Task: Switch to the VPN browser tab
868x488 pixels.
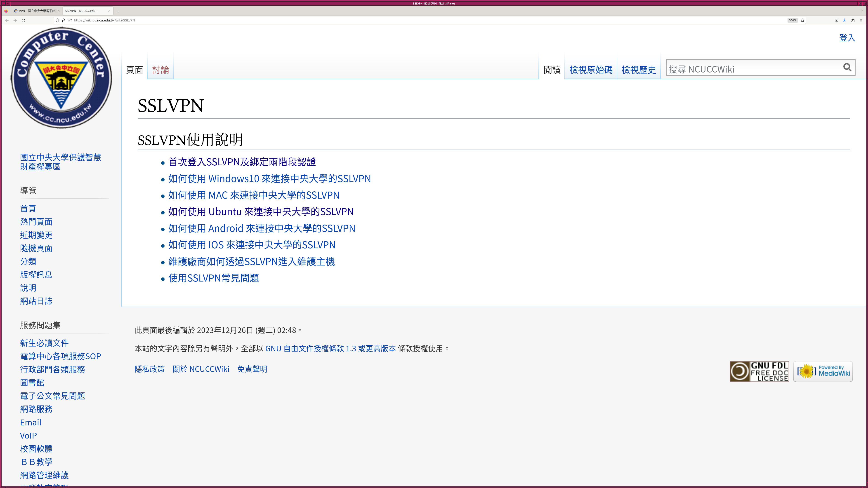Action: click(x=35, y=11)
